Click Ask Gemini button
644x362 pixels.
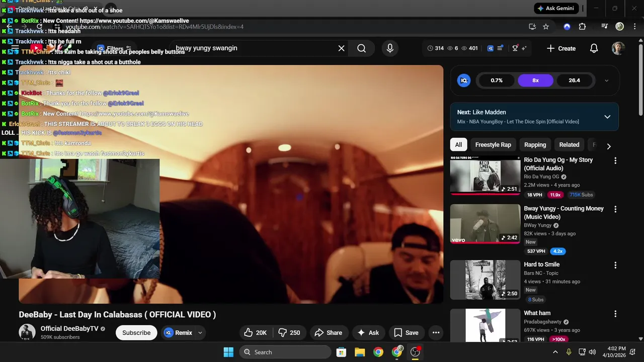[x=556, y=9]
